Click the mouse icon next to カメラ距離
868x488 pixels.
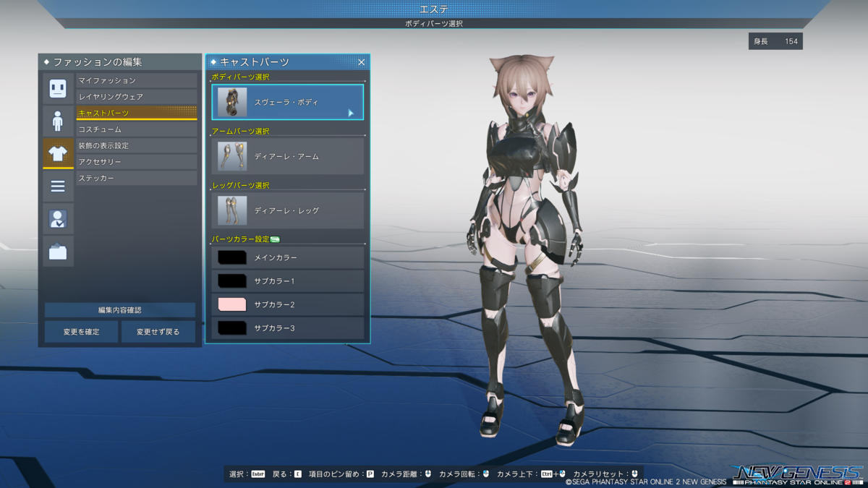pyautogui.click(x=427, y=474)
